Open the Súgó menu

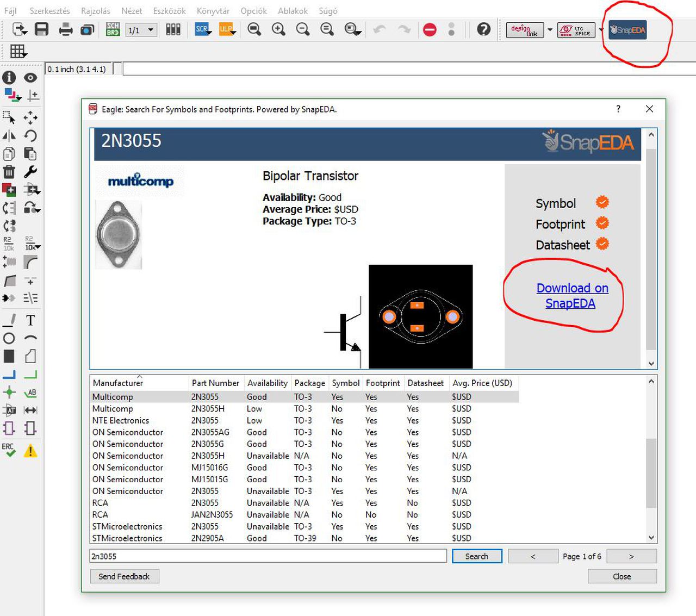click(x=327, y=11)
